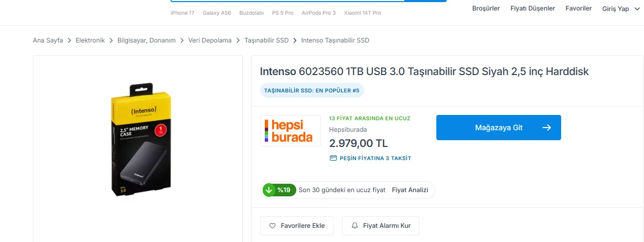Viewport: 644px width, 242px height.
Task: Click the Hepsiburada seller name text
Action: click(x=348, y=130)
